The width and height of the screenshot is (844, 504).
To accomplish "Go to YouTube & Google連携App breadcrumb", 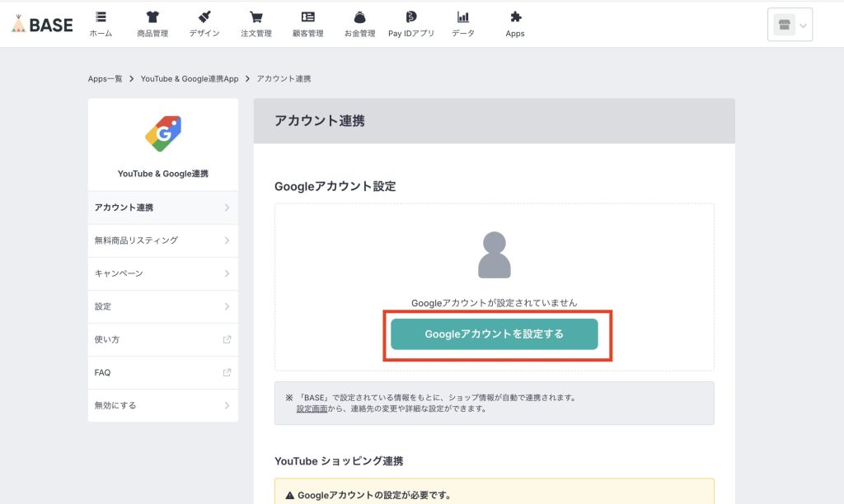I will [x=190, y=78].
